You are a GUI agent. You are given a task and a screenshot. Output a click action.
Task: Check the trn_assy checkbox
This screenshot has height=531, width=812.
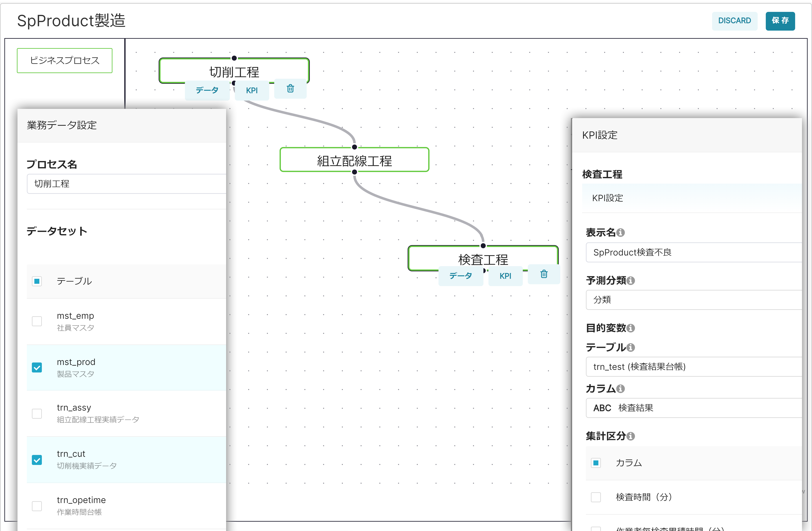pyautogui.click(x=37, y=414)
